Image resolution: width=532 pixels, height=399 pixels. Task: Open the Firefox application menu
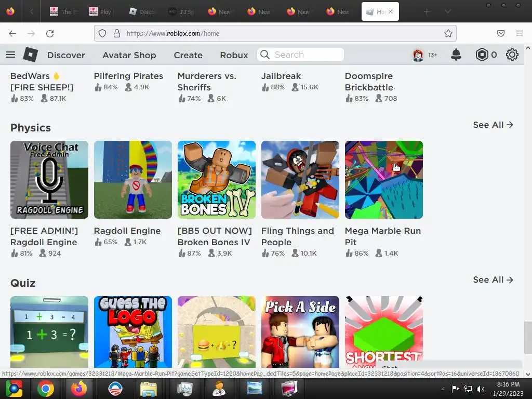click(520, 33)
